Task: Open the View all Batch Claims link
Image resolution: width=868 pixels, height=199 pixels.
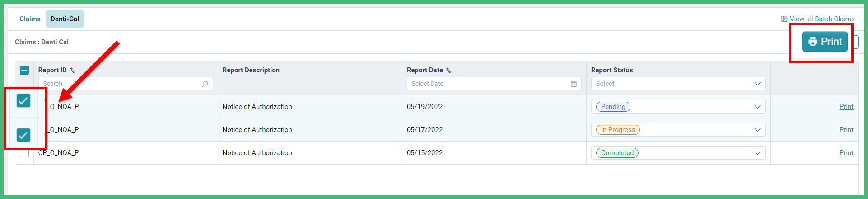Action: (x=822, y=19)
